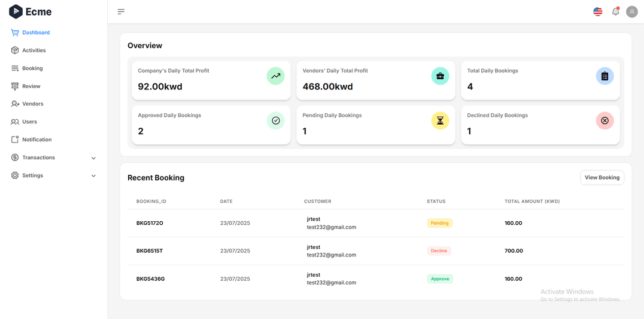The width and height of the screenshot is (644, 319).
Task: Click the Approve status badge
Action: [440, 279]
